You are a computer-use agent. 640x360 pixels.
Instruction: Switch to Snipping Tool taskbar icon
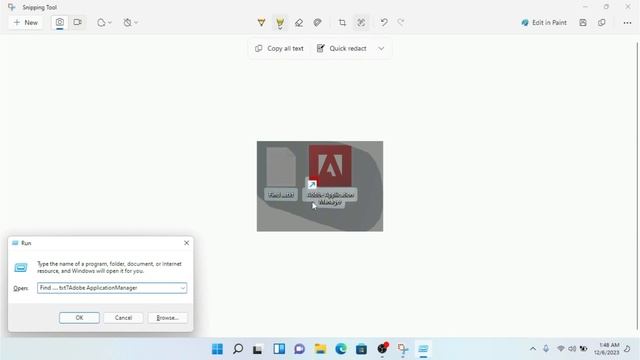tap(403, 349)
